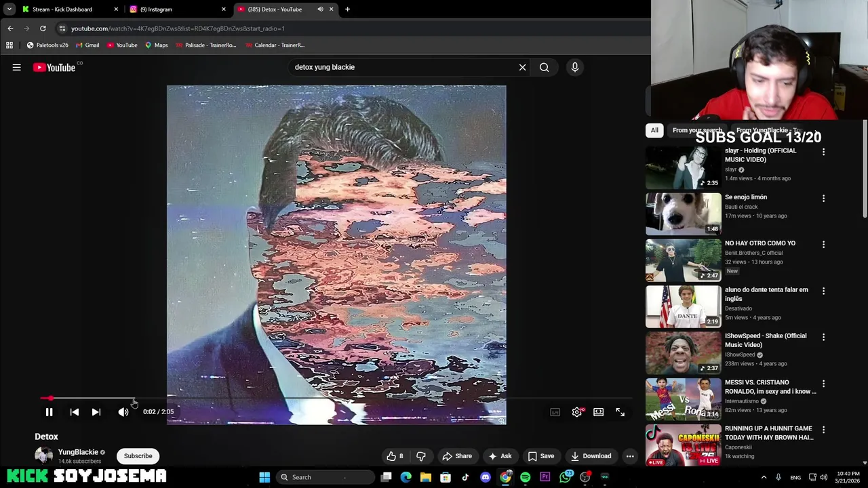Open TikTok from the taskbar

tap(465, 477)
